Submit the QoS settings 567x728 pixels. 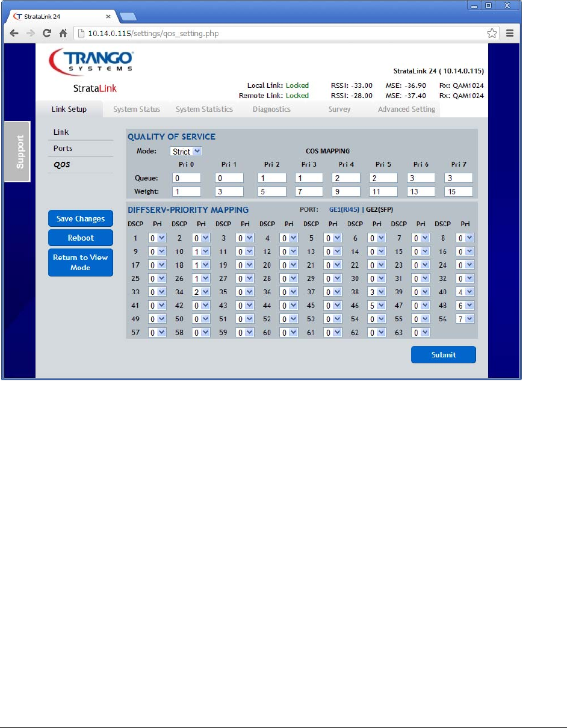(444, 354)
